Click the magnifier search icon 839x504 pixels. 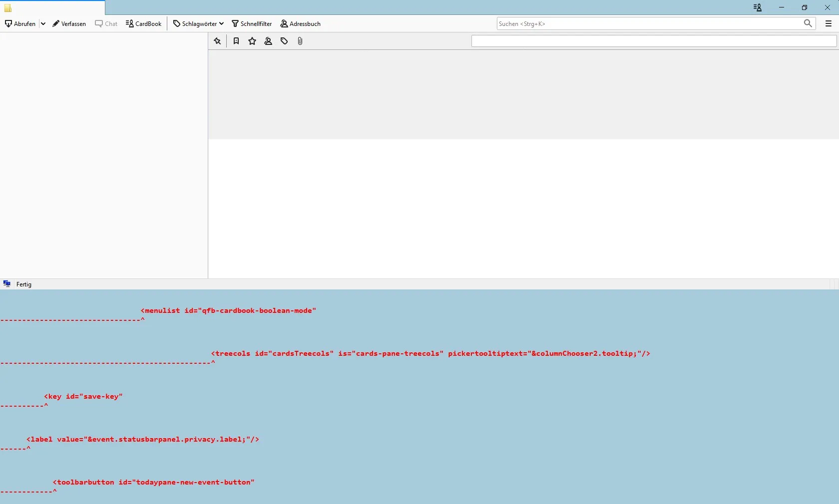pyautogui.click(x=808, y=23)
